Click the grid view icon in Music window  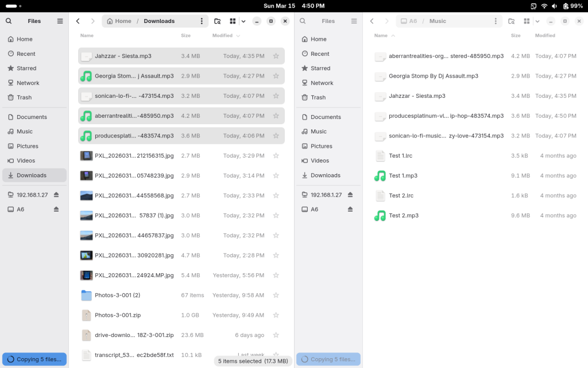527,21
